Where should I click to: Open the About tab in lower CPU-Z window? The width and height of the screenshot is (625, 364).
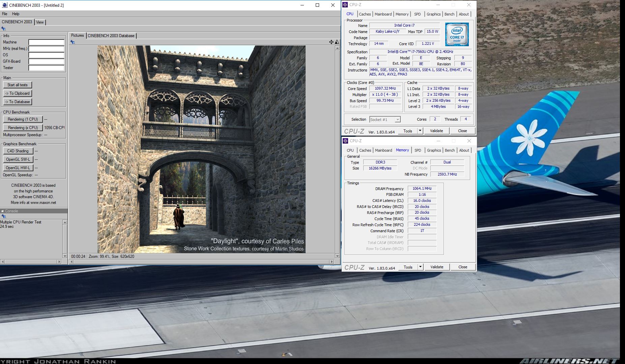tap(464, 150)
